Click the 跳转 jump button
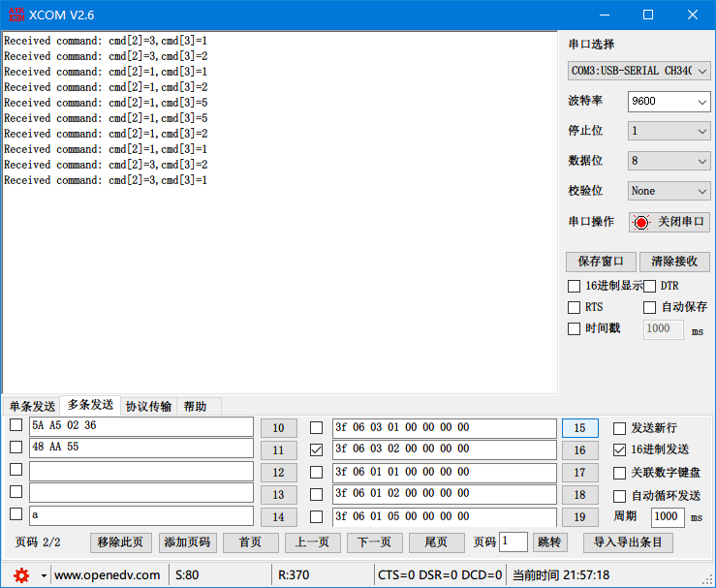This screenshot has width=716, height=588. click(x=549, y=542)
